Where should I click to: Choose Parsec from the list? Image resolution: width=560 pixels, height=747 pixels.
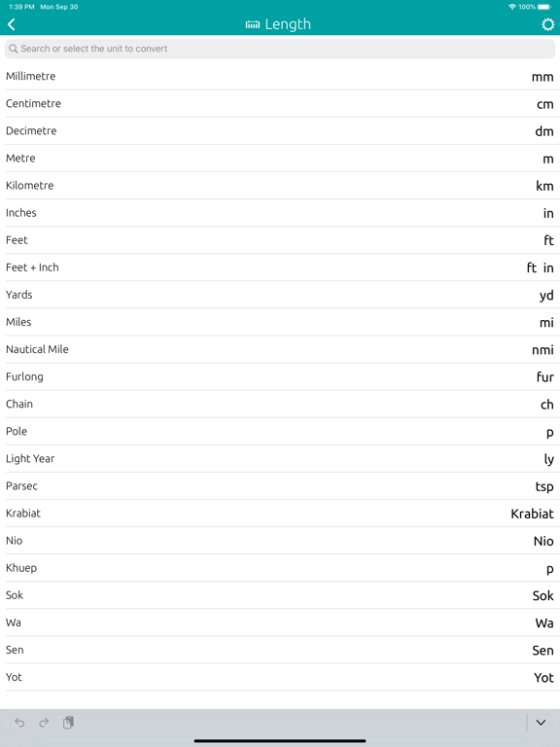pyautogui.click(x=280, y=486)
